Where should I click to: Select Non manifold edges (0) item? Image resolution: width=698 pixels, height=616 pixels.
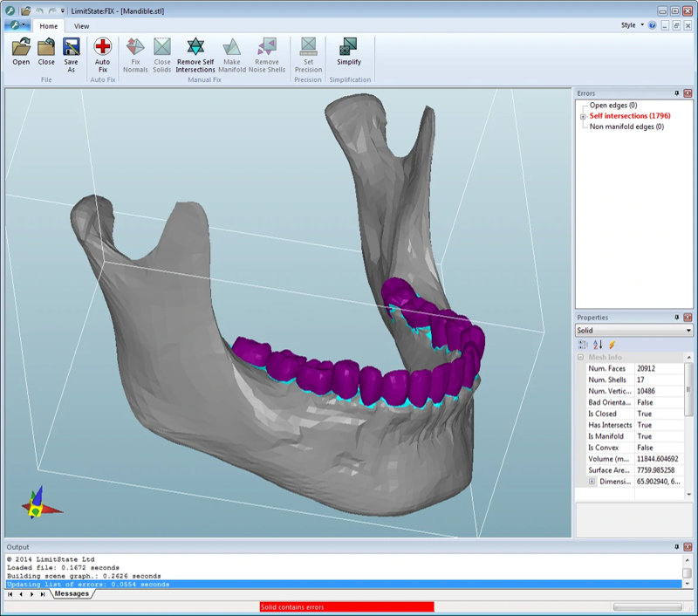click(626, 127)
